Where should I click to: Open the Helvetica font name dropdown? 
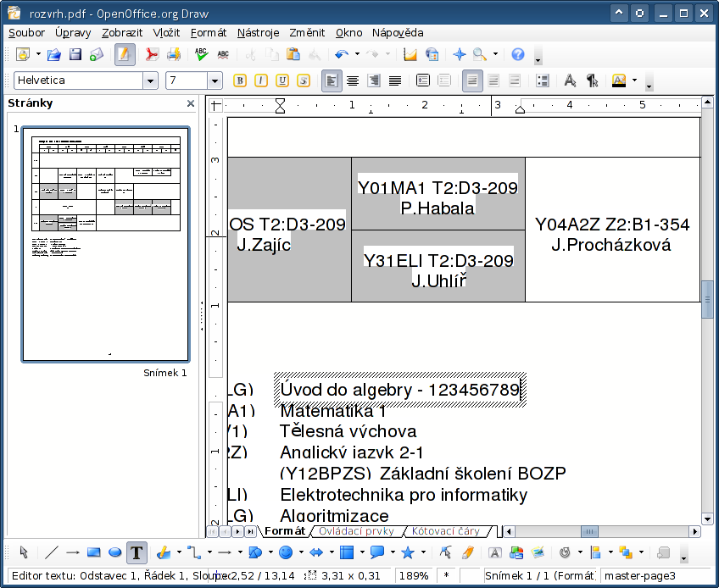[x=151, y=80]
